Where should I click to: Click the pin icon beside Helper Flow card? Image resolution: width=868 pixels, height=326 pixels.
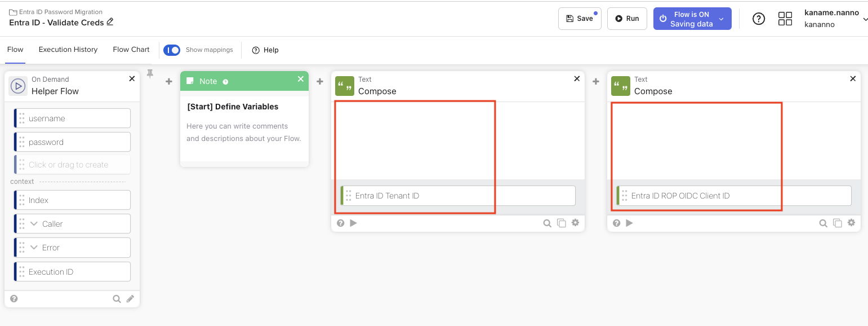tap(150, 74)
